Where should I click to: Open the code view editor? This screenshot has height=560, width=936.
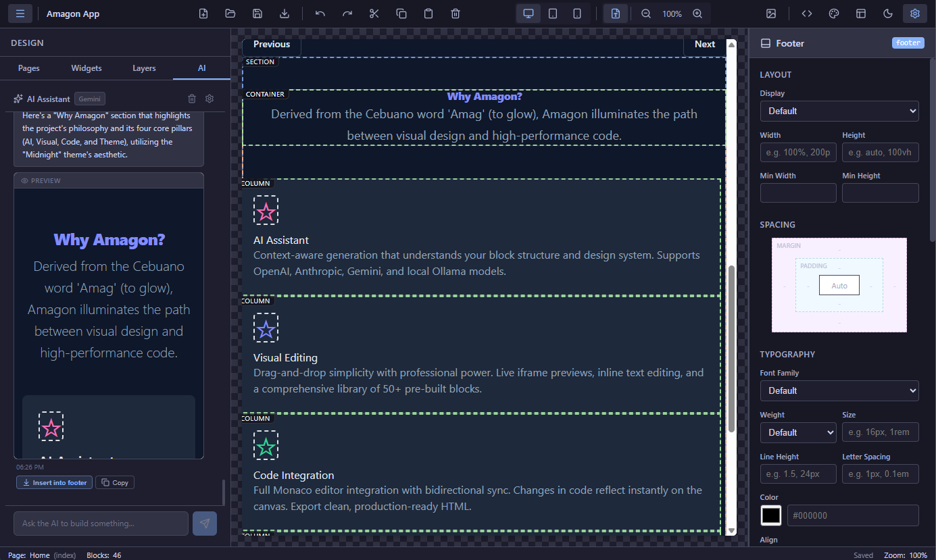[x=807, y=13]
